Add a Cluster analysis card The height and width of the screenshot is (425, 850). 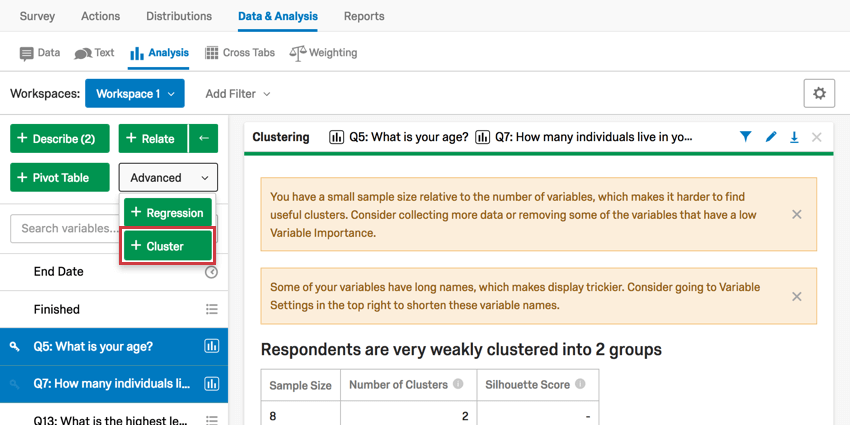tap(168, 246)
